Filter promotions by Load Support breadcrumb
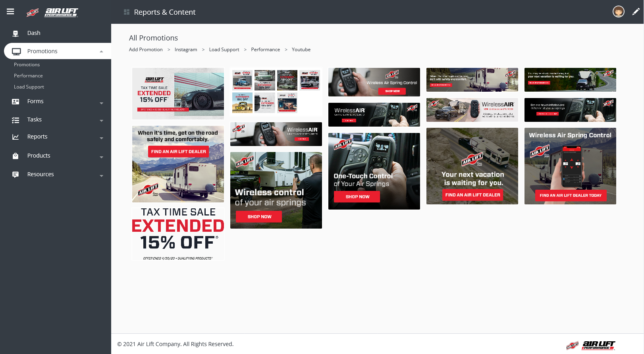The image size is (644, 354). 224,50
